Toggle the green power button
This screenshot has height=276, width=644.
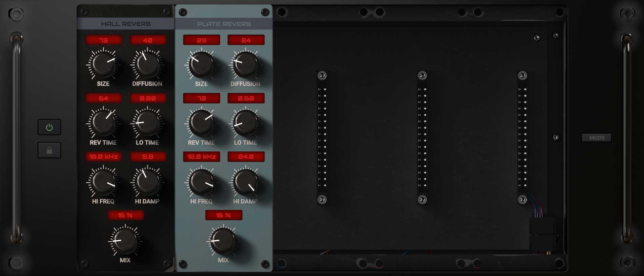[x=49, y=127]
